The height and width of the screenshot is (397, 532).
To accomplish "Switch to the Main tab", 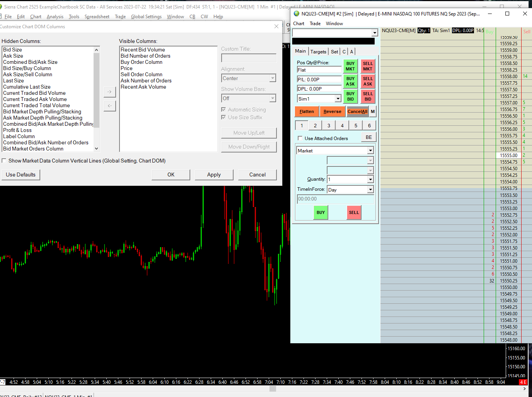I will pyautogui.click(x=300, y=51).
